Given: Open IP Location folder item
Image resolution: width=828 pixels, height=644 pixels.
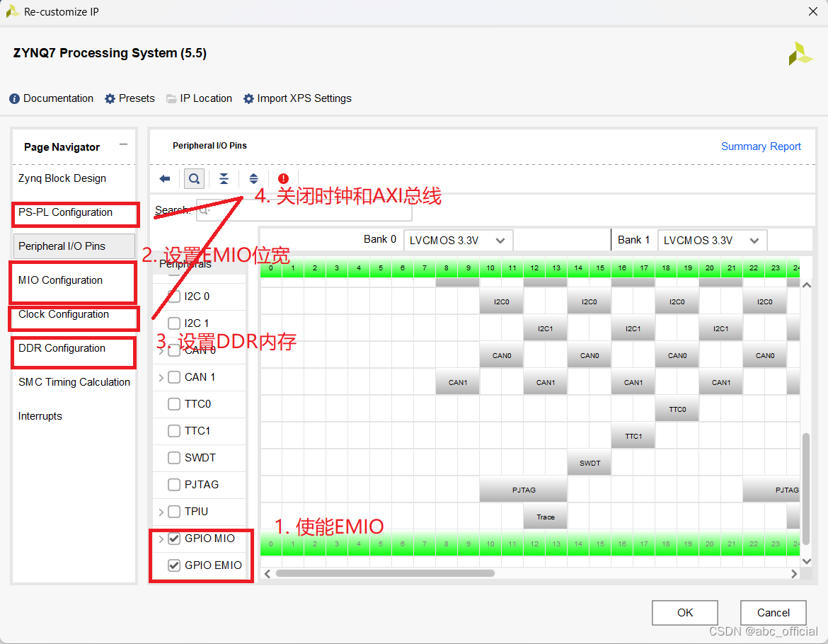Looking at the screenshot, I should point(199,98).
